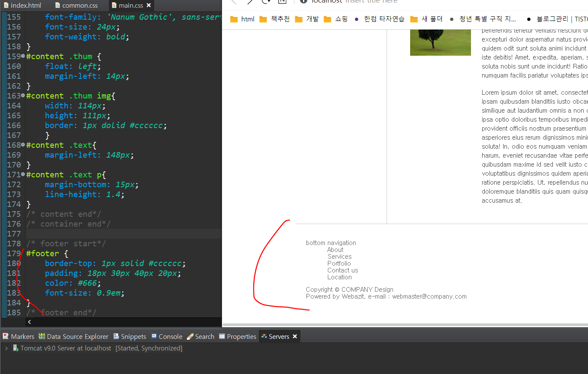Viewport: 588px width, 374px height.
Task: Open the Properties view tab
Action: point(237,337)
